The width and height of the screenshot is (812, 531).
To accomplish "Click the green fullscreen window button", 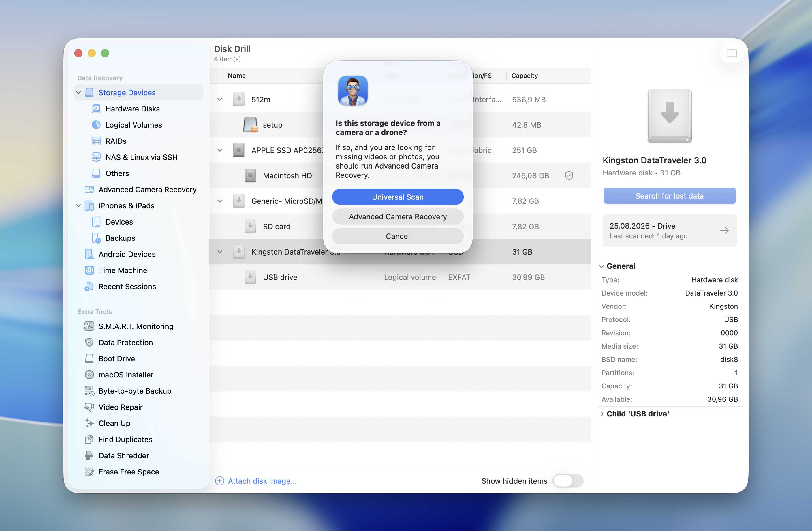I will coord(105,53).
